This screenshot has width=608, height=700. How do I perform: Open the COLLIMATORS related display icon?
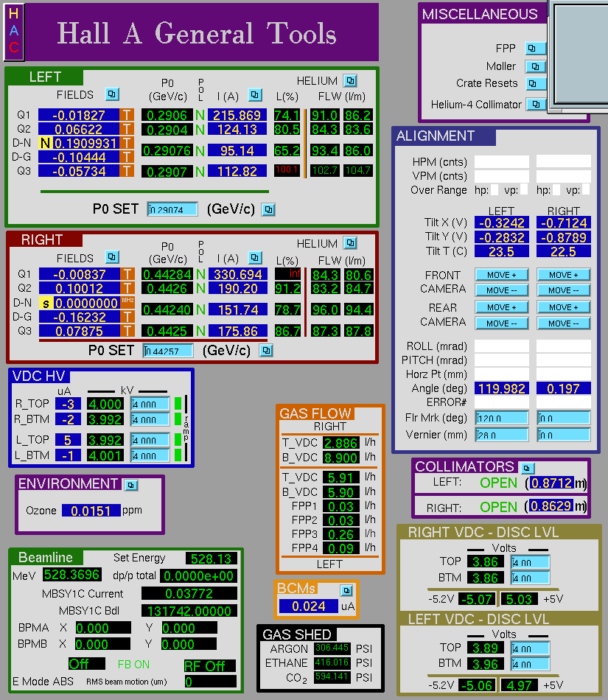[527, 468]
